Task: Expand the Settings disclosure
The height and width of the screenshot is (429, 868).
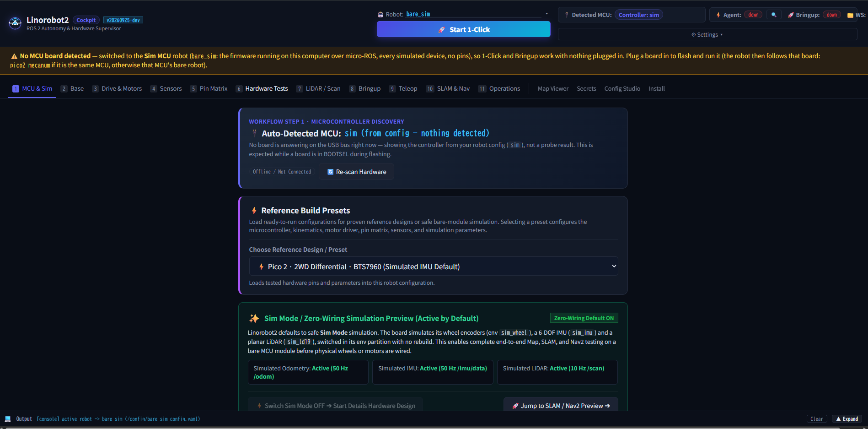Action: pyautogui.click(x=707, y=35)
